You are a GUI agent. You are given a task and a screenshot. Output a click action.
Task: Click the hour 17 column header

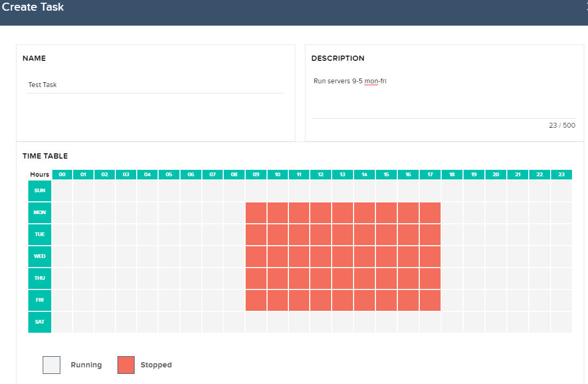430,175
